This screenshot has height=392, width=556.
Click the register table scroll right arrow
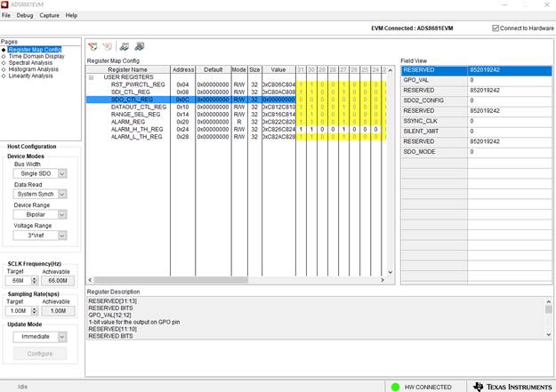click(x=383, y=280)
